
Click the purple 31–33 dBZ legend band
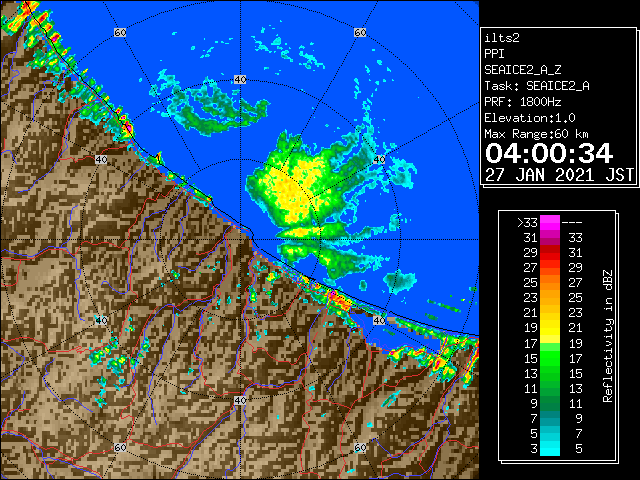tap(550, 238)
